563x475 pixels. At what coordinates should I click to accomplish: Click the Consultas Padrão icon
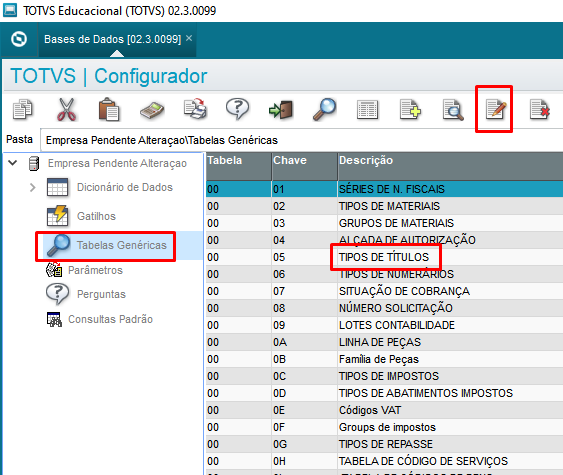(x=54, y=319)
